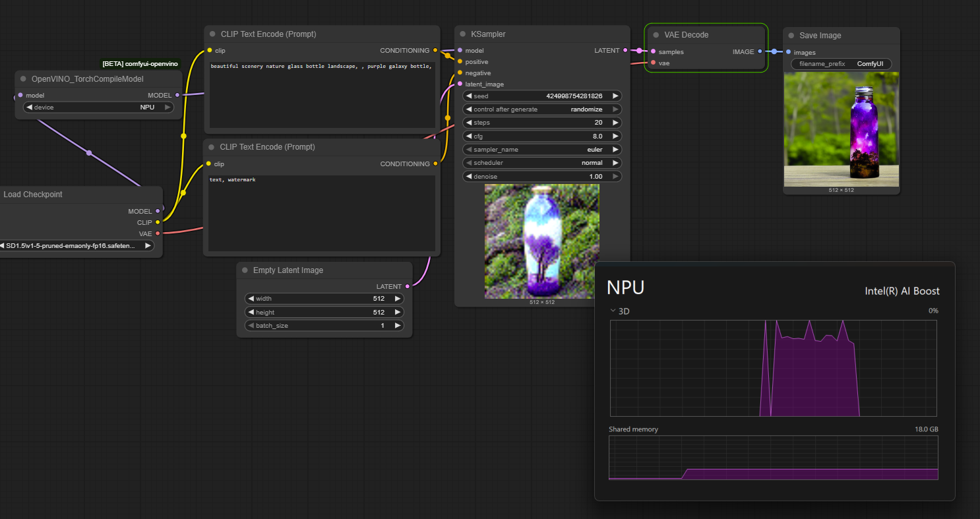
Task: Click the negative prompt text box with 'text, watermark'
Action: coord(322,213)
